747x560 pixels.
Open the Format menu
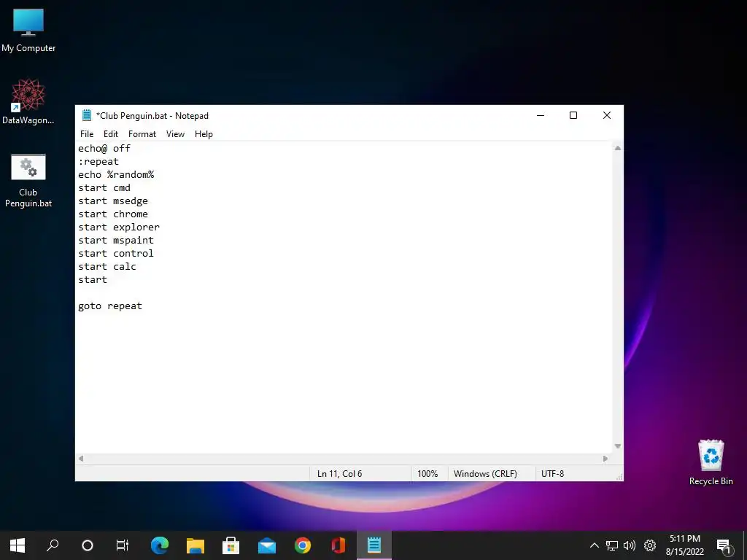pos(142,134)
